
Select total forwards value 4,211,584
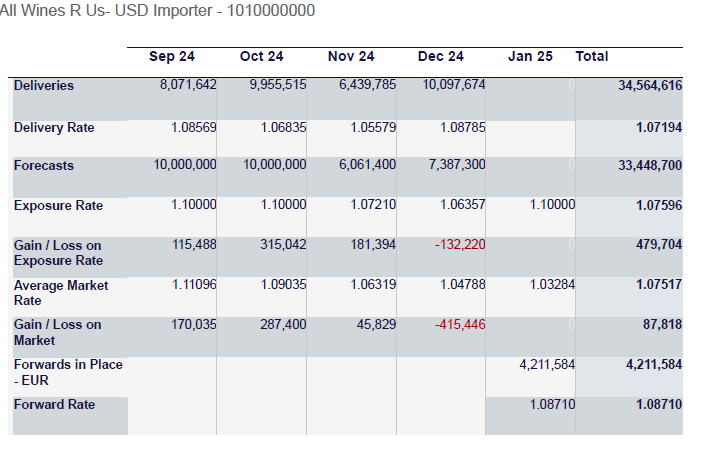click(654, 364)
